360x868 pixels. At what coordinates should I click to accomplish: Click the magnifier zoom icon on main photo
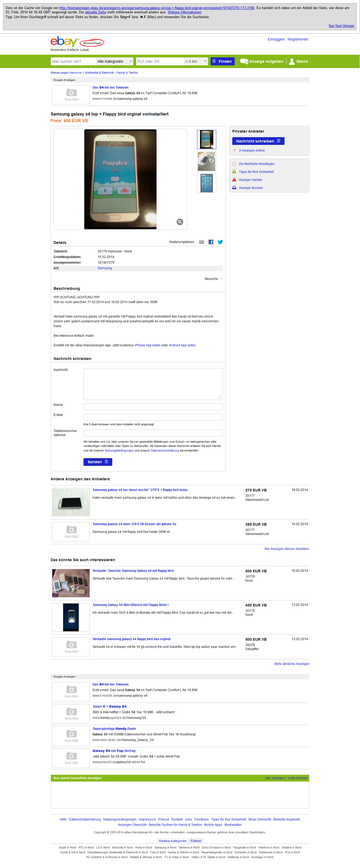pyautogui.click(x=180, y=222)
